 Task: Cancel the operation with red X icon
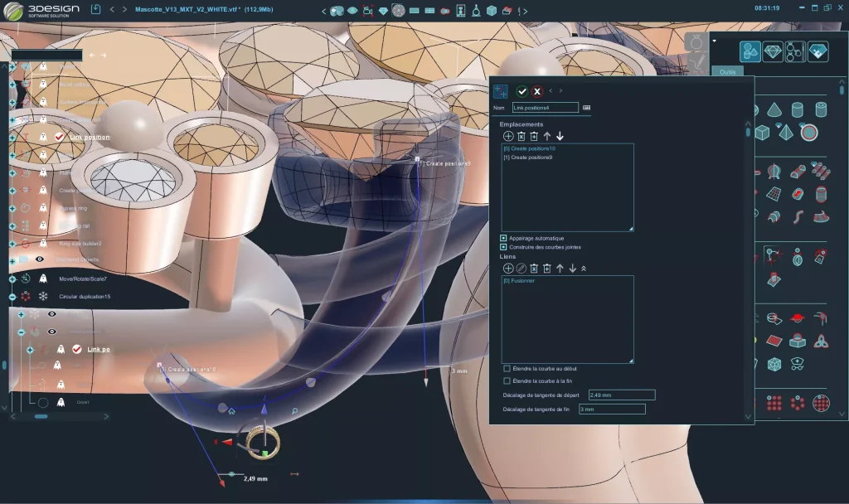tap(537, 91)
